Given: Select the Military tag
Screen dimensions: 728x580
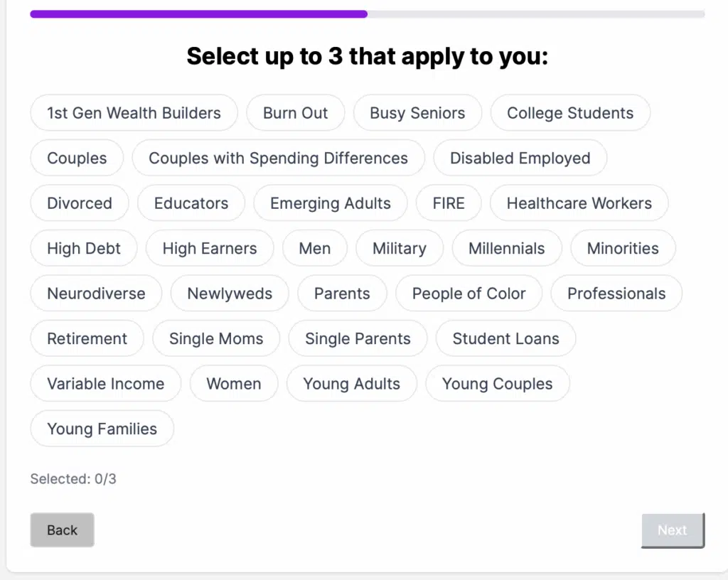Looking at the screenshot, I should click(x=400, y=248).
